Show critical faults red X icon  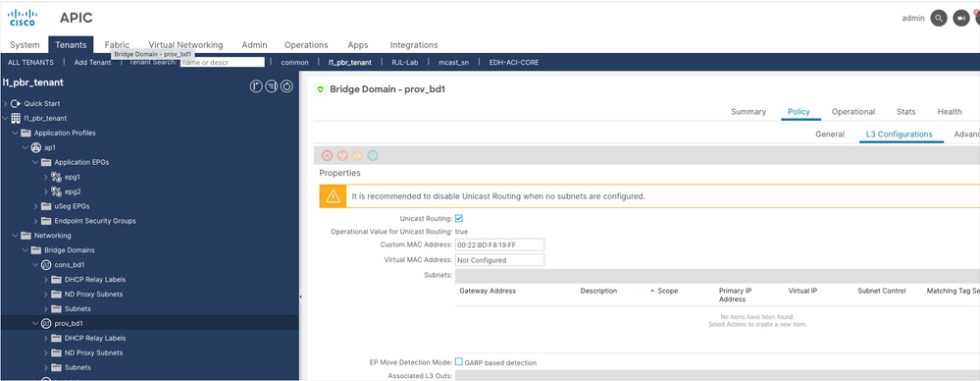(x=327, y=156)
